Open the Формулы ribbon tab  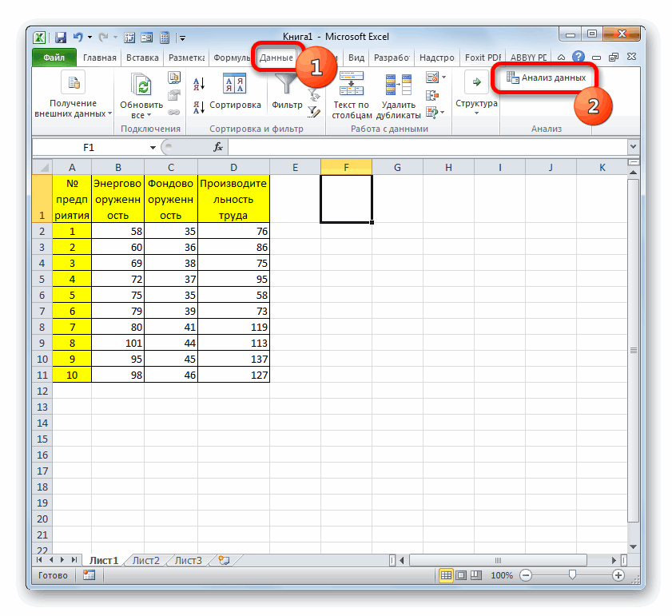(x=232, y=58)
